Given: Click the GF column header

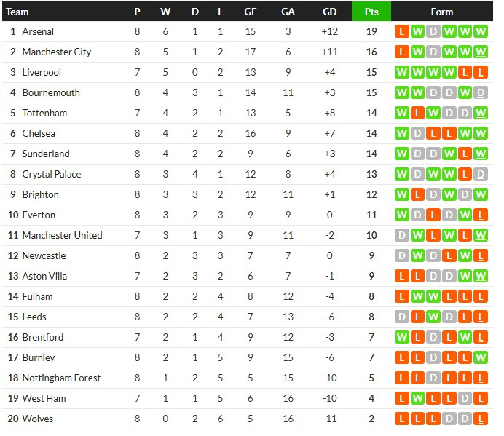Looking at the screenshot, I should (250, 12).
